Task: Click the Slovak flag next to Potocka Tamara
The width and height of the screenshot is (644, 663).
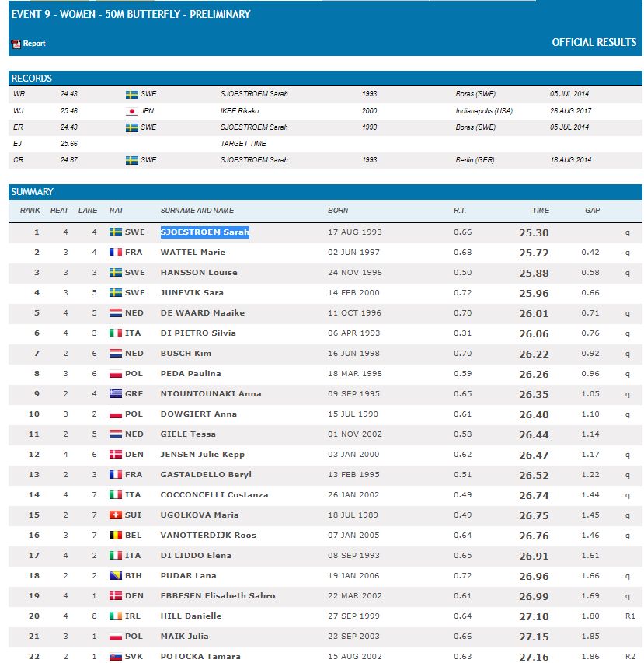Action: [115, 657]
